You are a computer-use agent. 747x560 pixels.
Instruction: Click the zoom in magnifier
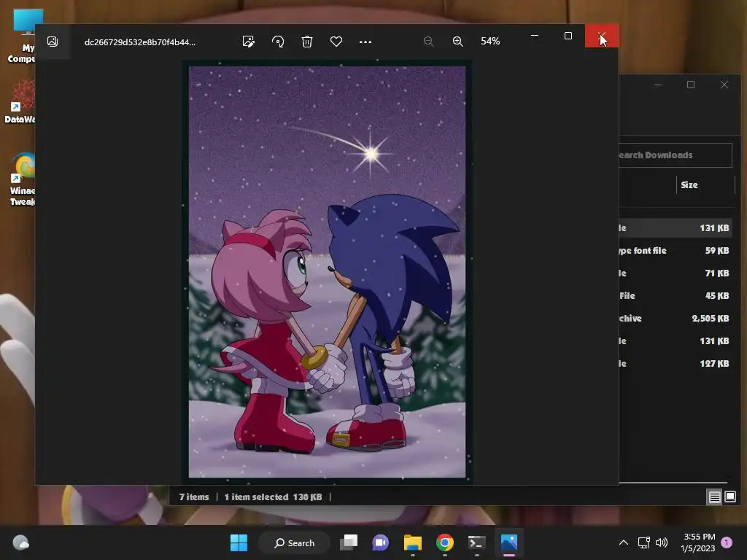(x=458, y=42)
